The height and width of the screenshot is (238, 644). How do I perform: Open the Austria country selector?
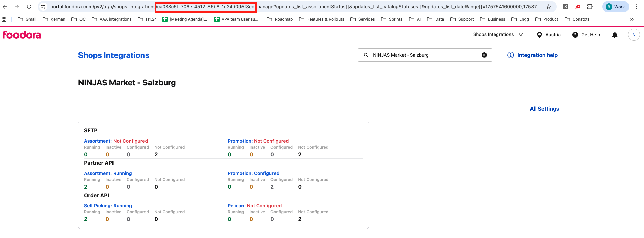[549, 35]
